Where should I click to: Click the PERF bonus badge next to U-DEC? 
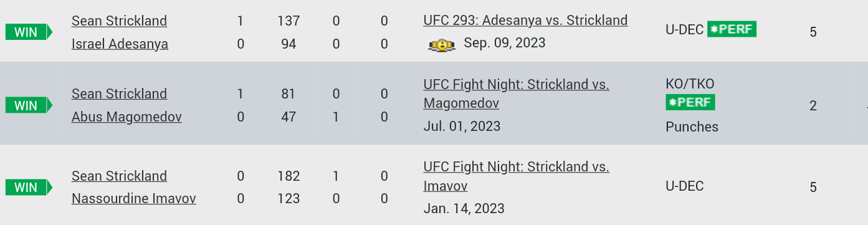tap(732, 29)
